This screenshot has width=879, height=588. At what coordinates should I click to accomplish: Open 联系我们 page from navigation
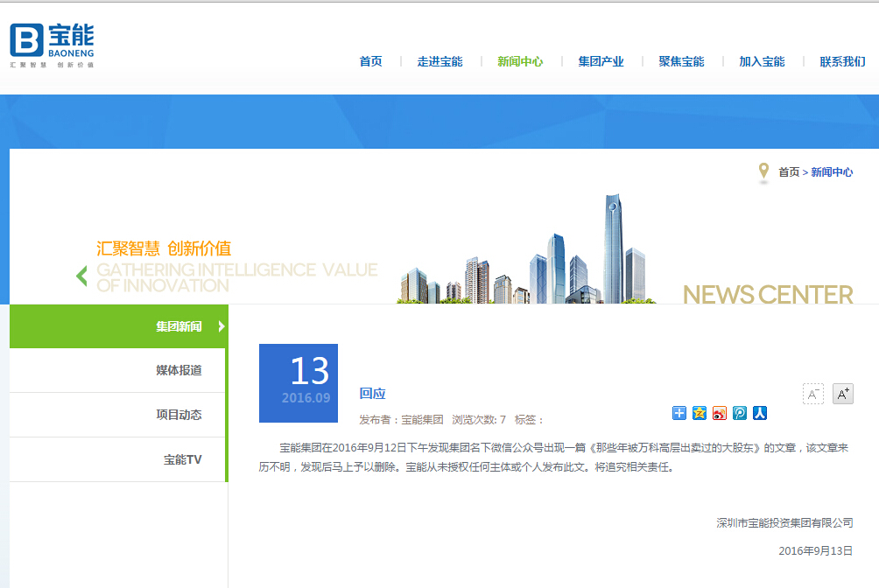click(x=842, y=61)
